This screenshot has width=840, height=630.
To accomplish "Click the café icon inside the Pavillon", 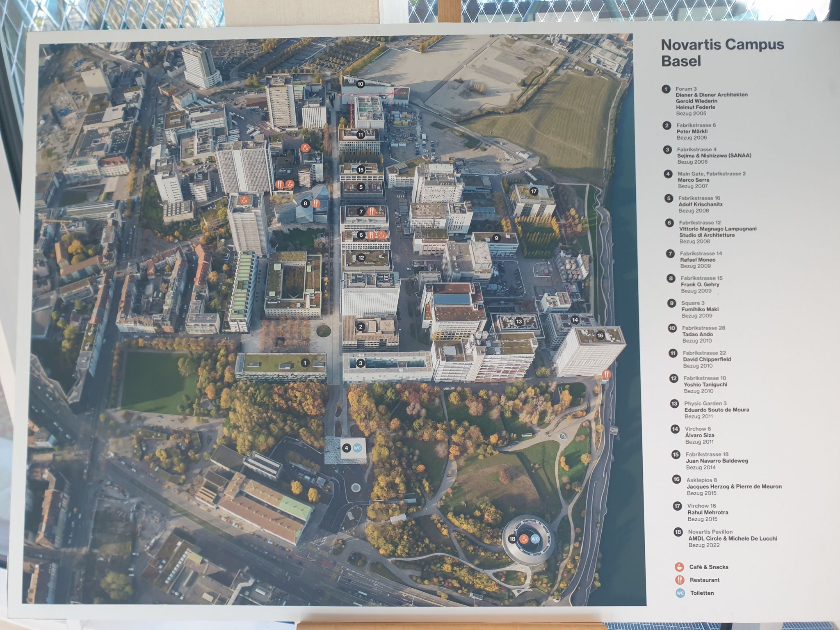I will click(524, 539).
